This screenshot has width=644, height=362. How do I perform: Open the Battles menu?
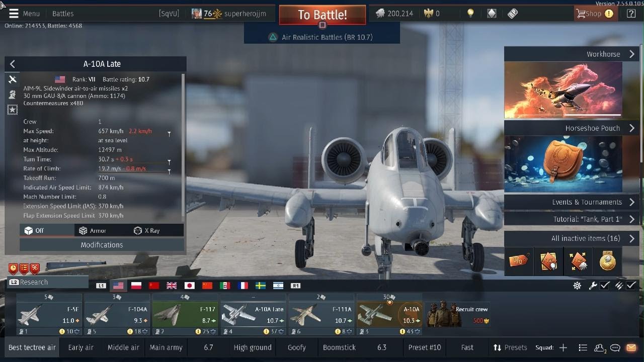click(x=63, y=14)
